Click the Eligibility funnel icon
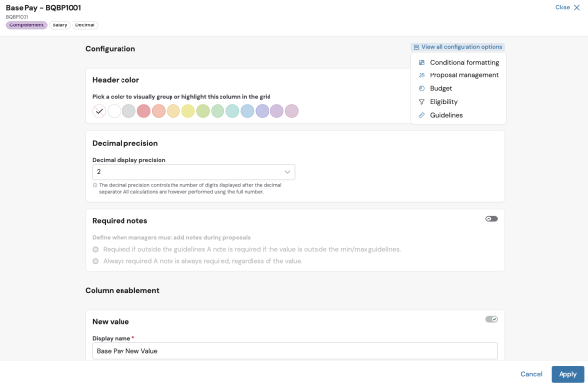The width and height of the screenshot is (588, 387). click(x=421, y=102)
